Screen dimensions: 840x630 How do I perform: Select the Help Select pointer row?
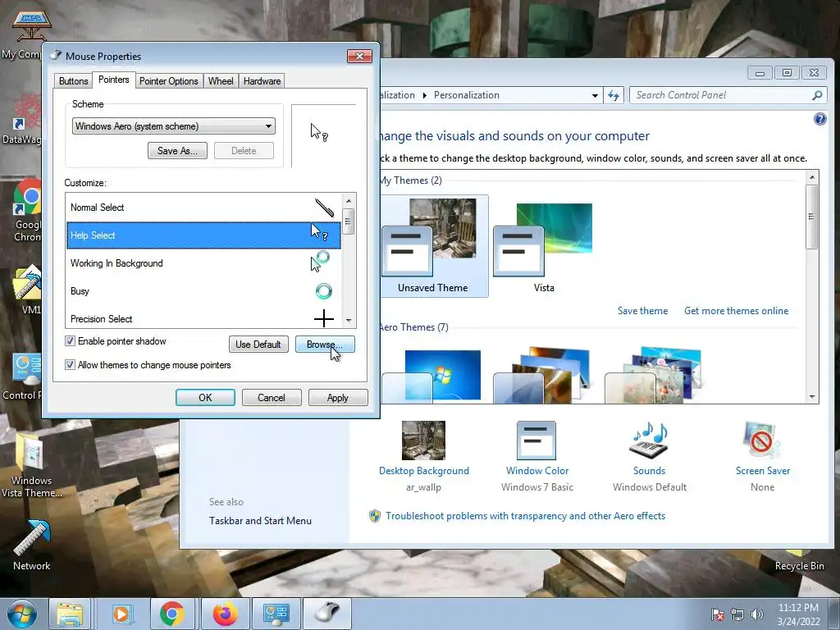coord(203,235)
